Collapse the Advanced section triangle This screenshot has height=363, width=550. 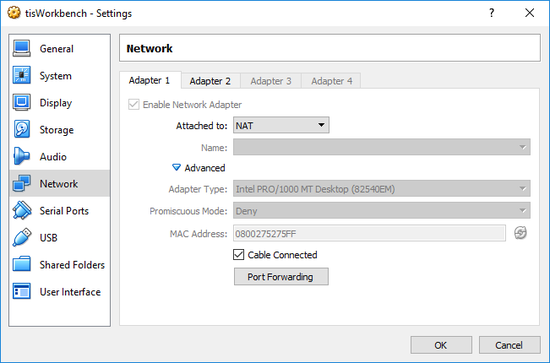(176, 168)
